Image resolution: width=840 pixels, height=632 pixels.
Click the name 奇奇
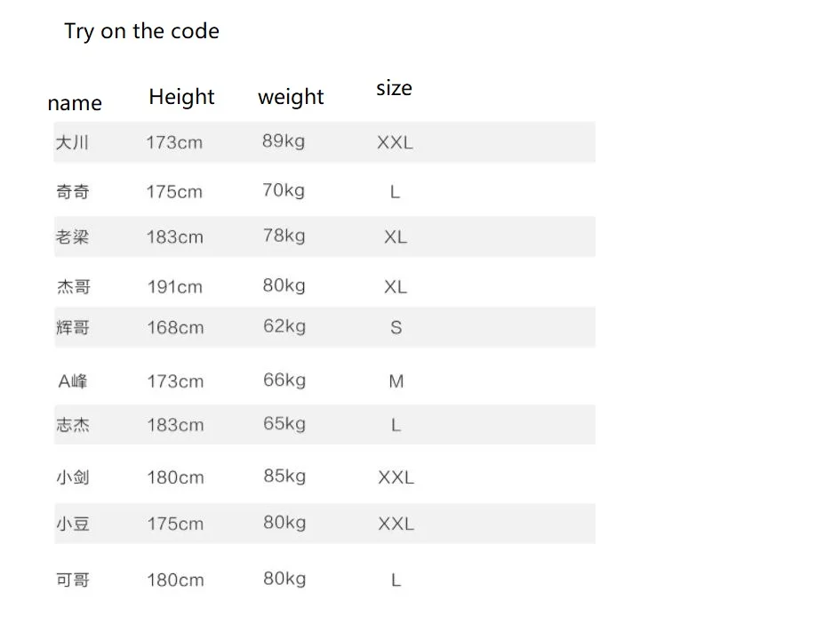(73, 192)
